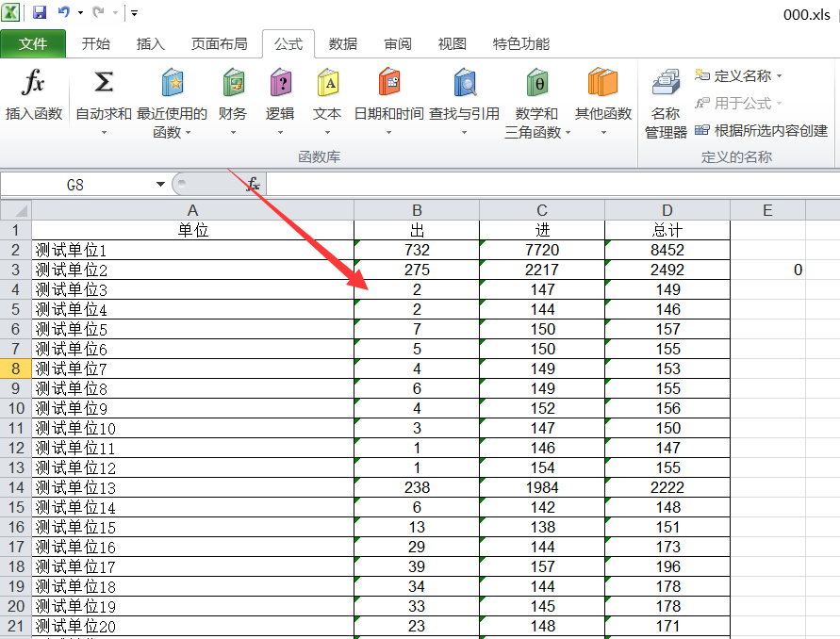Select column D header
The height and width of the screenshot is (639, 840).
(667, 210)
